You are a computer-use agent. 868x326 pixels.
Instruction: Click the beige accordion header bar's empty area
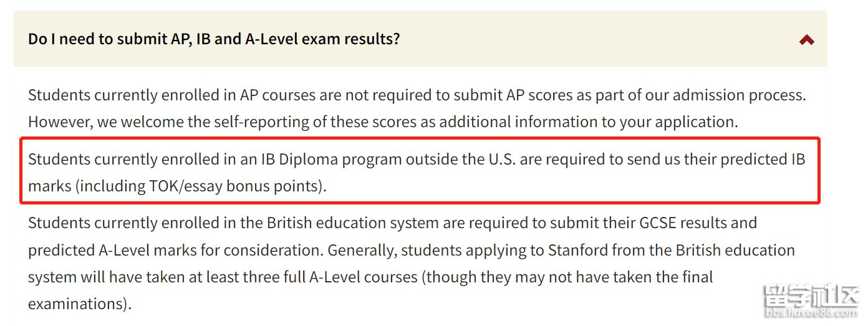592,39
